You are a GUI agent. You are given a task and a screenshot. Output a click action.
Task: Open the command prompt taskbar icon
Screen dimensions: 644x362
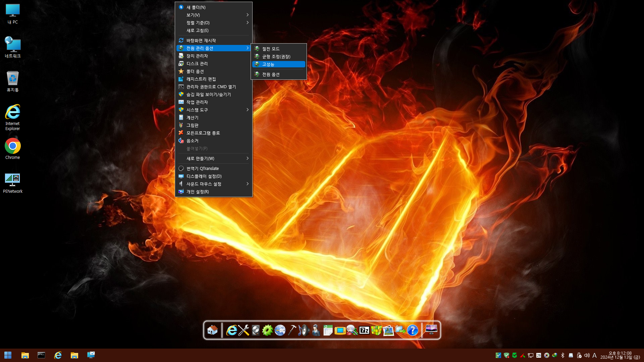41,355
